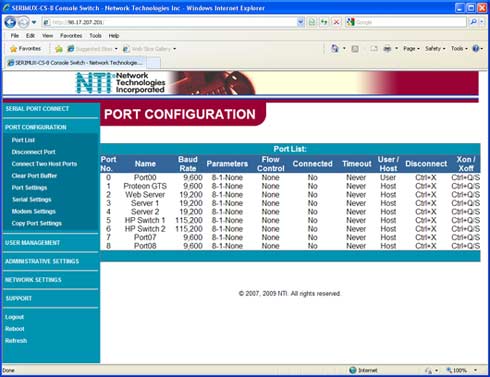This screenshot has width=490, height=377.
Task: Open the Page dropdown menu
Action: coord(411,49)
